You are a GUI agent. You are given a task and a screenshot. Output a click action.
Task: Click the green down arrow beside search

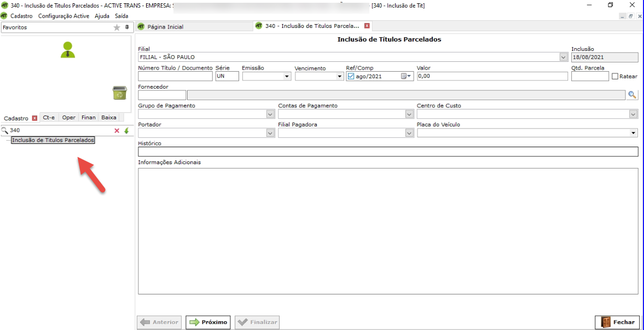point(126,131)
